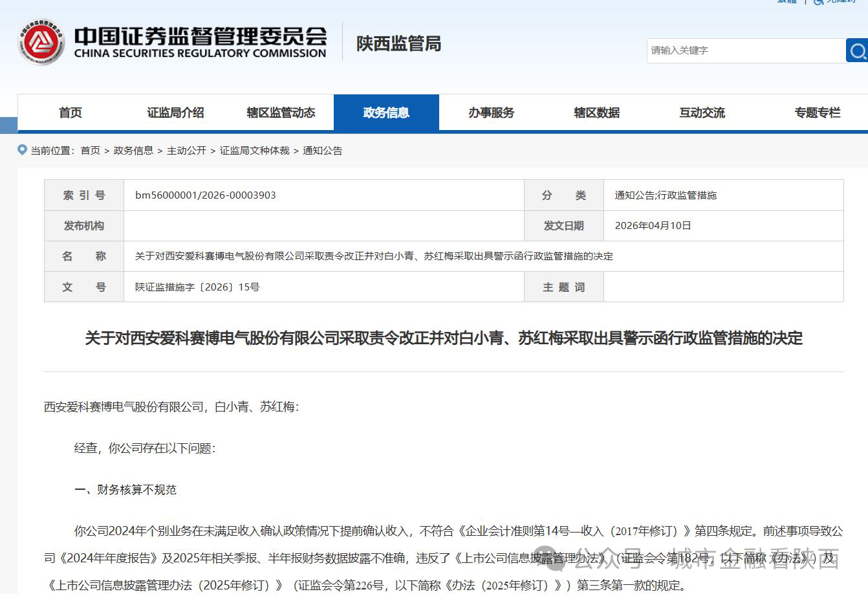Image resolution: width=868 pixels, height=594 pixels.
Task: Click the salutation line ending 白小青、苏红梅：
Action: 171,407
